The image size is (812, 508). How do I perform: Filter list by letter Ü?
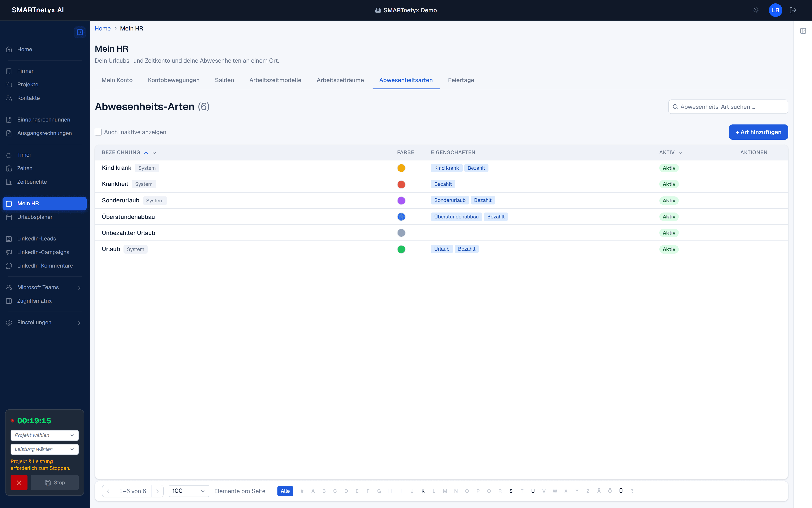click(621, 491)
